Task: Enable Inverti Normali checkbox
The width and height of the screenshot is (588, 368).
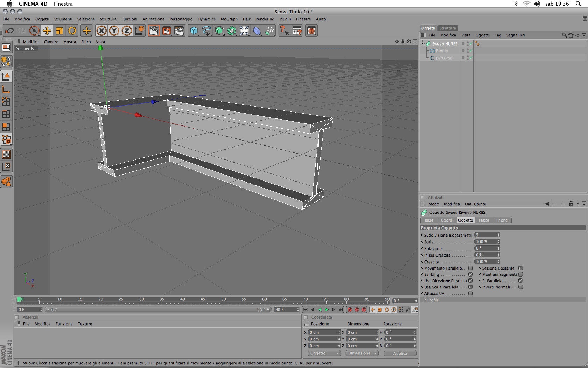Action: (x=520, y=287)
